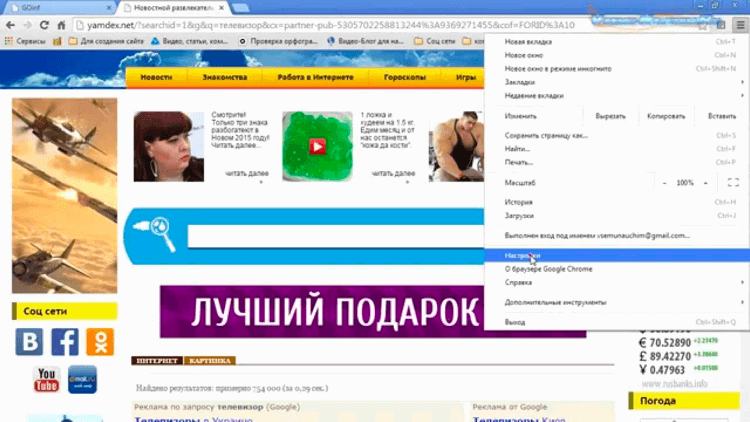Open the VK social network icon
Screen dimensions: 750x422
tap(29, 342)
